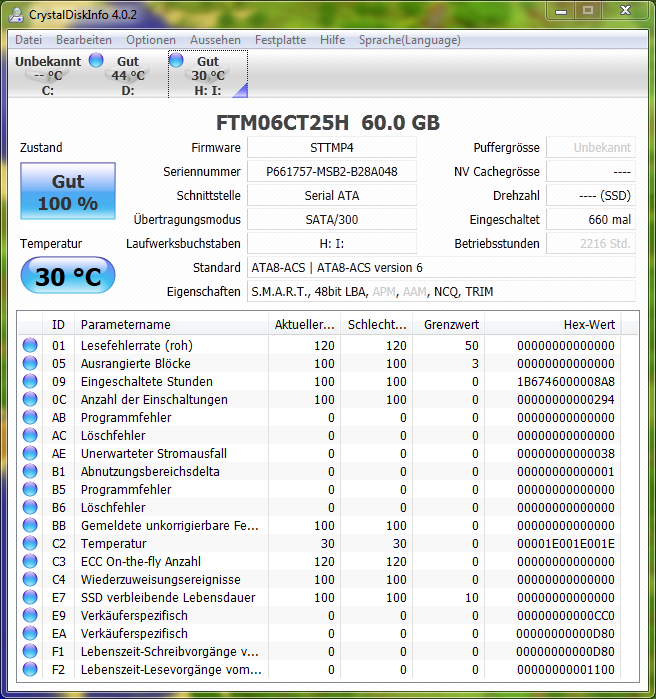Click the CrystalDiskInfo title bar app icon
The image size is (656, 699).
click(x=16, y=14)
